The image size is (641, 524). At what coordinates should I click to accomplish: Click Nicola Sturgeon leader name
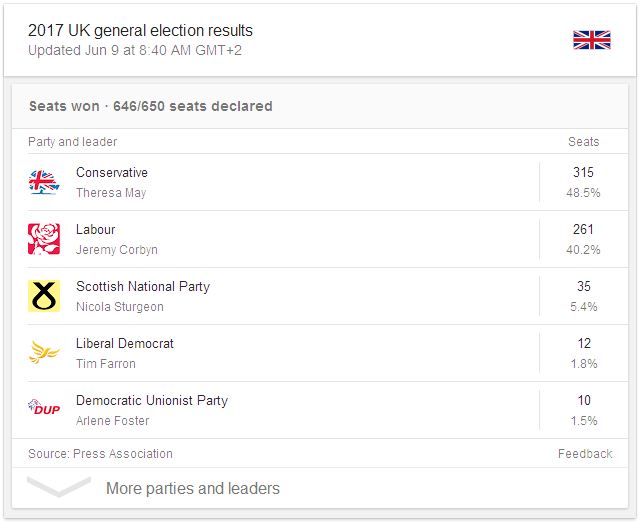click(x=120, y=307)
